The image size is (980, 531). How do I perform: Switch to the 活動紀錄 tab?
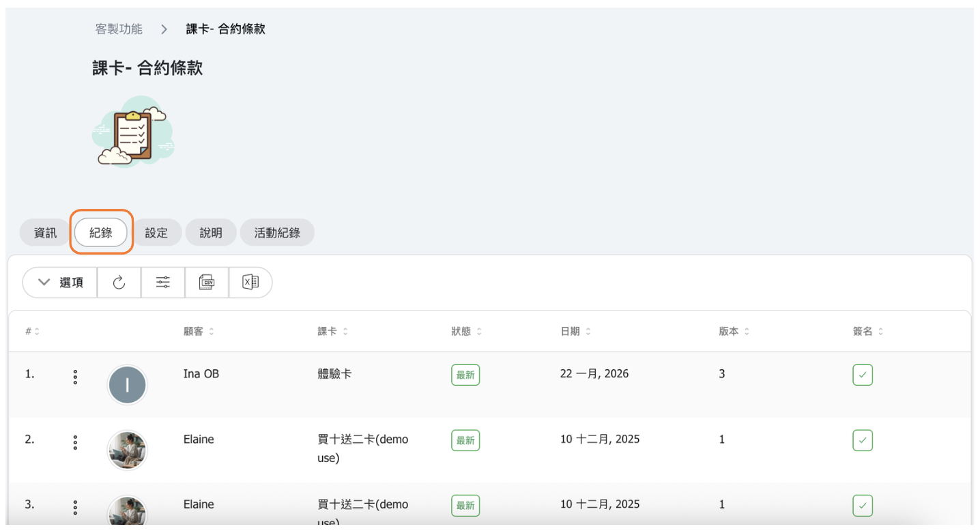point(277,233)
